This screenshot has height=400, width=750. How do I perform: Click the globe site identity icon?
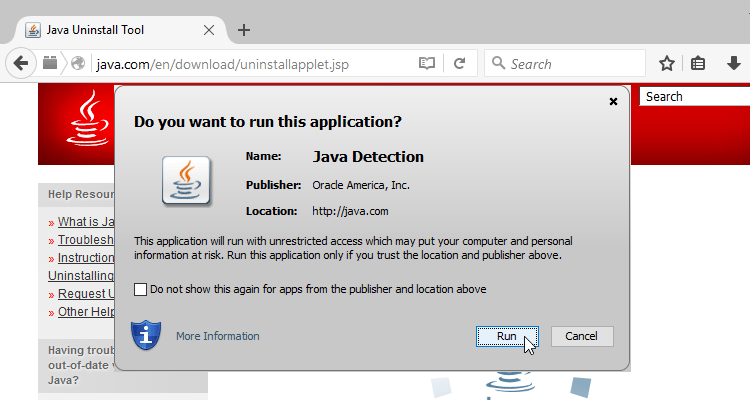tap(78, 63)
